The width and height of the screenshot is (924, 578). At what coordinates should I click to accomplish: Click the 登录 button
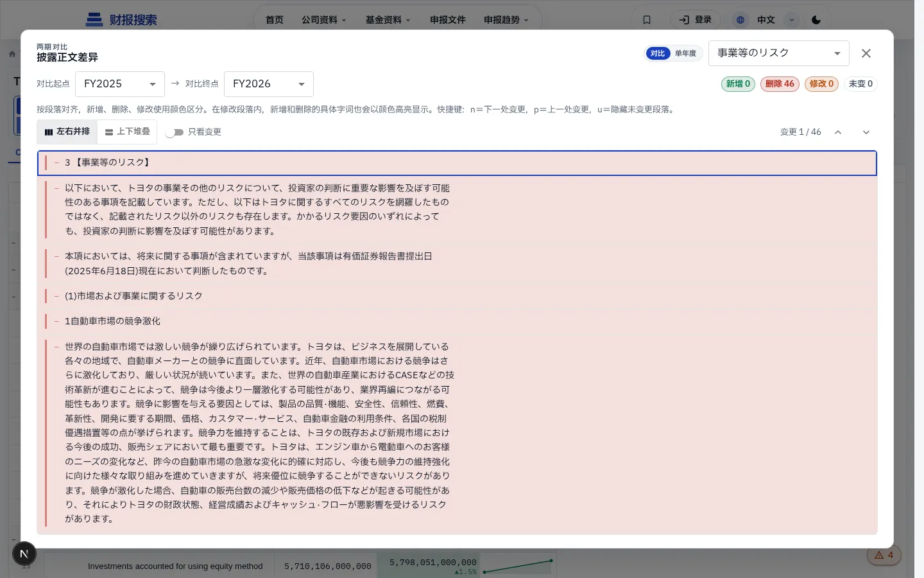696,20
